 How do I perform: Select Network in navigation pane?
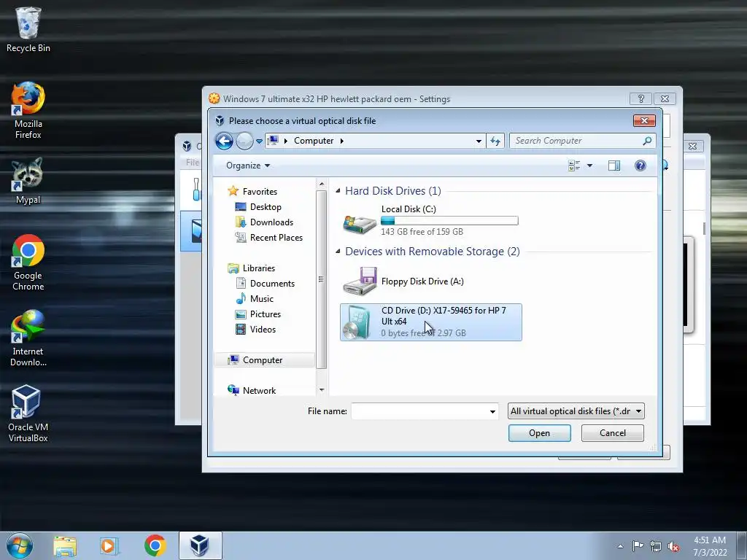pos(252,391)
